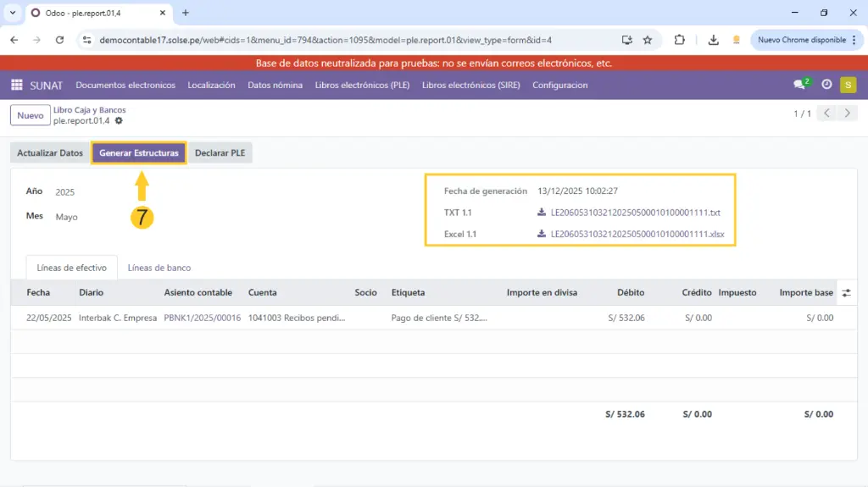Go to the next record arrow
This screenshot has height=487, width=868.
pos(847,113)
